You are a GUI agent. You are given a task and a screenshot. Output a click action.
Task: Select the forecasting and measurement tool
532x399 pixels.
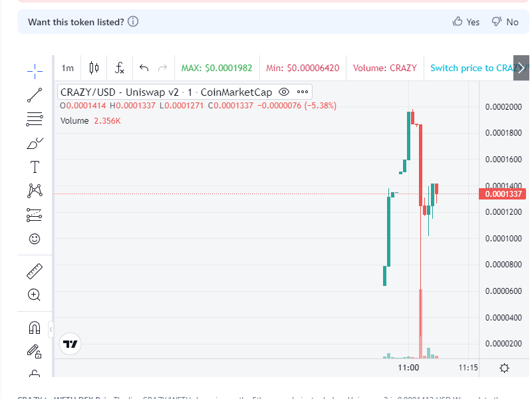pyautogui.click(x=35, y=215)
